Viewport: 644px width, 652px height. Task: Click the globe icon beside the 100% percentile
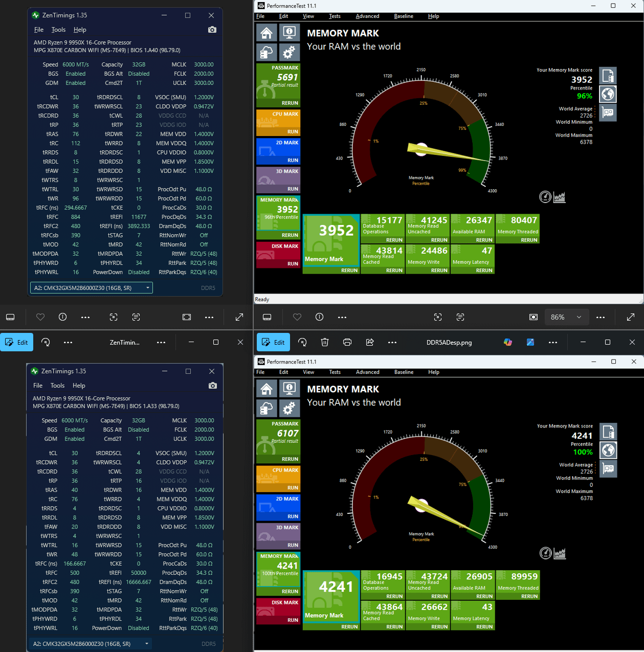tap(608, 451)
